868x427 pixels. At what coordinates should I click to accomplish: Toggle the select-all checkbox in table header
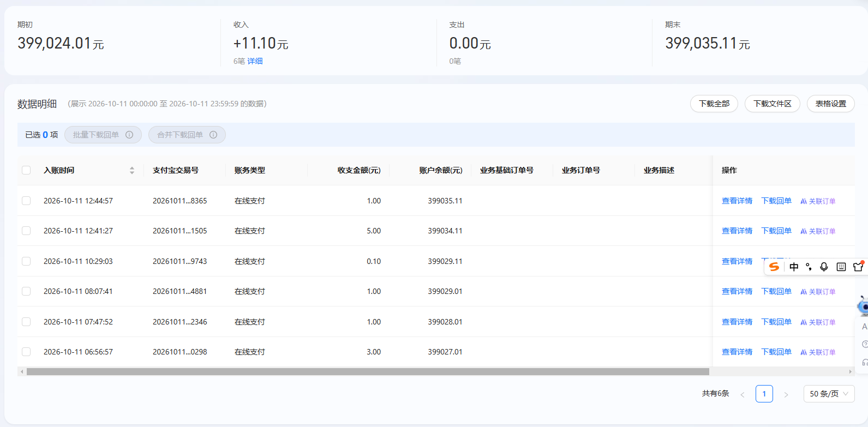(26, 170)
